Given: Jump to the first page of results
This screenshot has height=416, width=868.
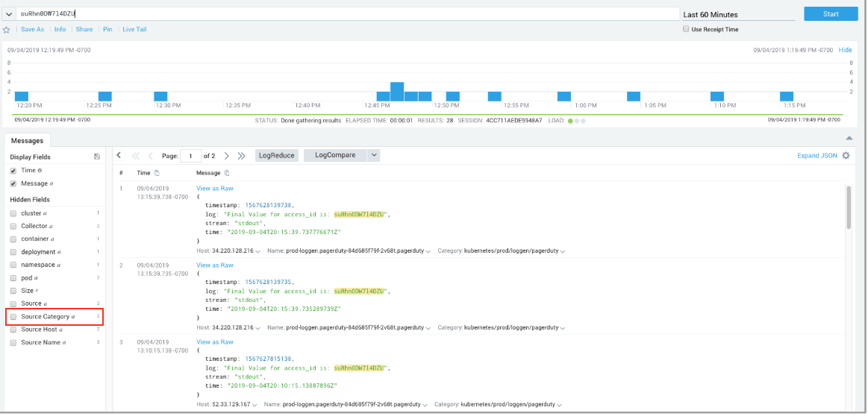Looking at the screenshot, I should point(136,156).
